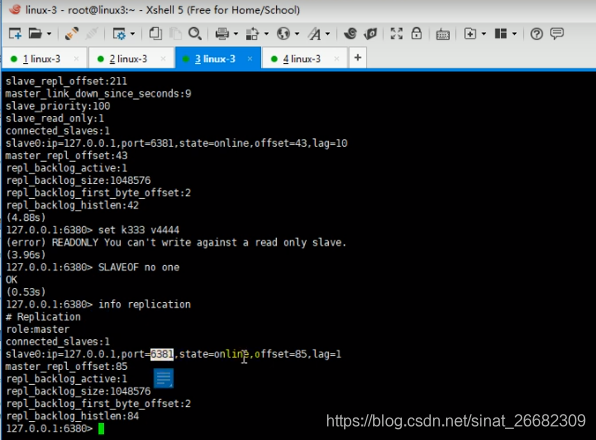
Task: Open the session Properties gear icon
Action: coord(119,34)
